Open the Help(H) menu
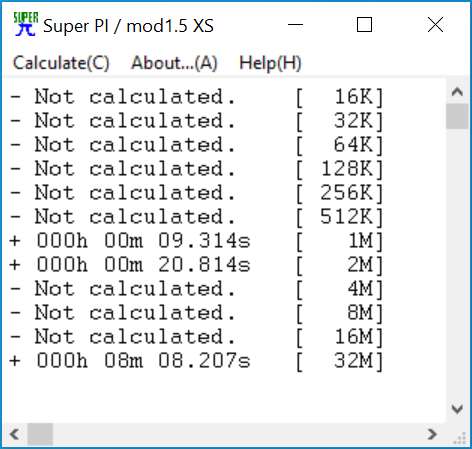The image size is (472, 449). click(270, 63)
